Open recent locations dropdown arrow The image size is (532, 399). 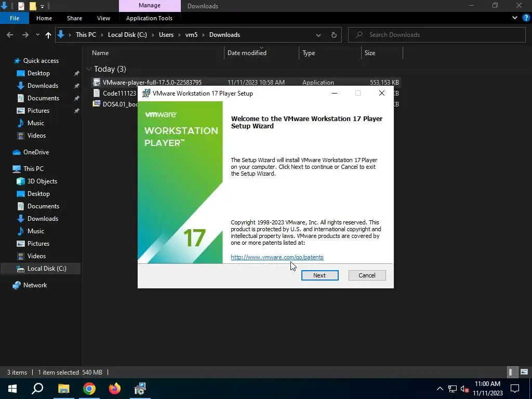(37, 35)
